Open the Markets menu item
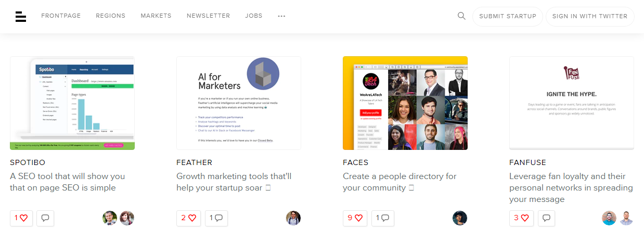 click(156, 16)
